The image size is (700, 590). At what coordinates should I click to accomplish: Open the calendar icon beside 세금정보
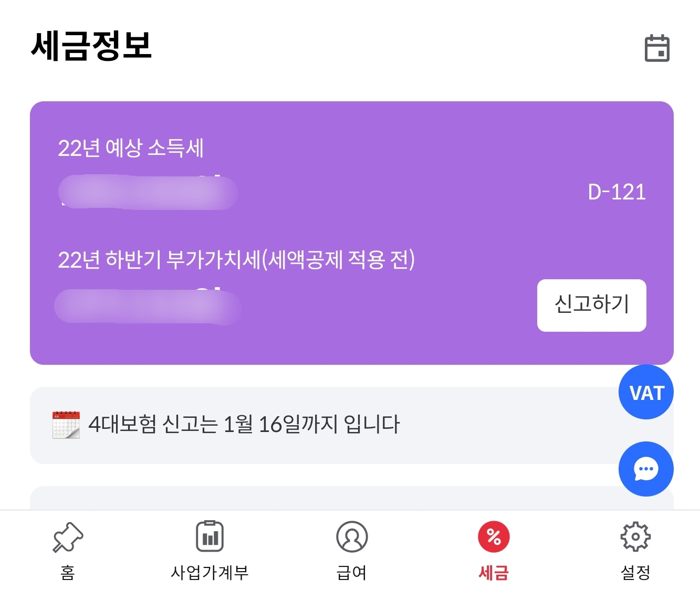click(657, 48)
